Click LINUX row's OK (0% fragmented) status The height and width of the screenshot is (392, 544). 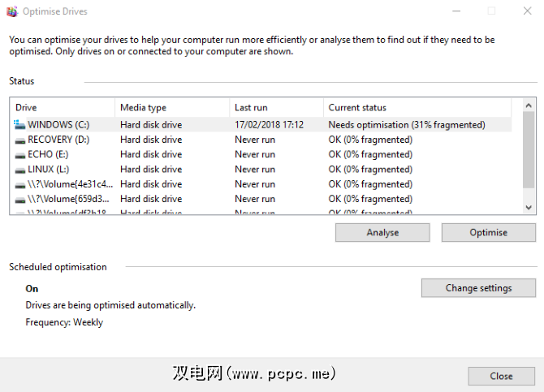[x=370, y=170]
